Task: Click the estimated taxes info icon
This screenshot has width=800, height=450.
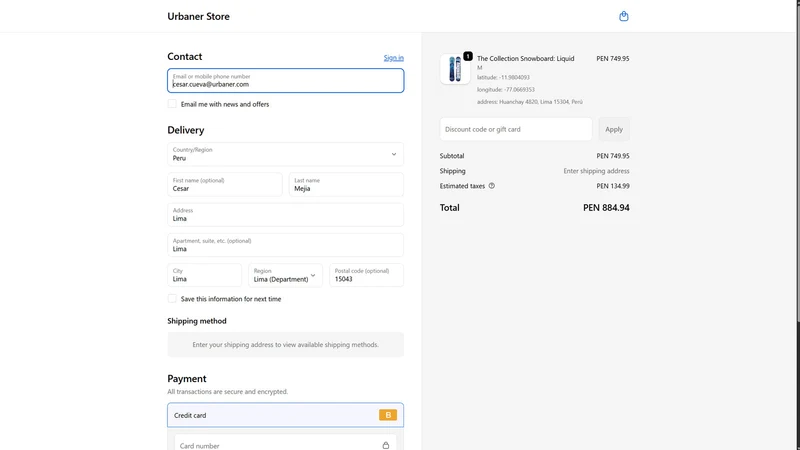Action: click(492, 186)
